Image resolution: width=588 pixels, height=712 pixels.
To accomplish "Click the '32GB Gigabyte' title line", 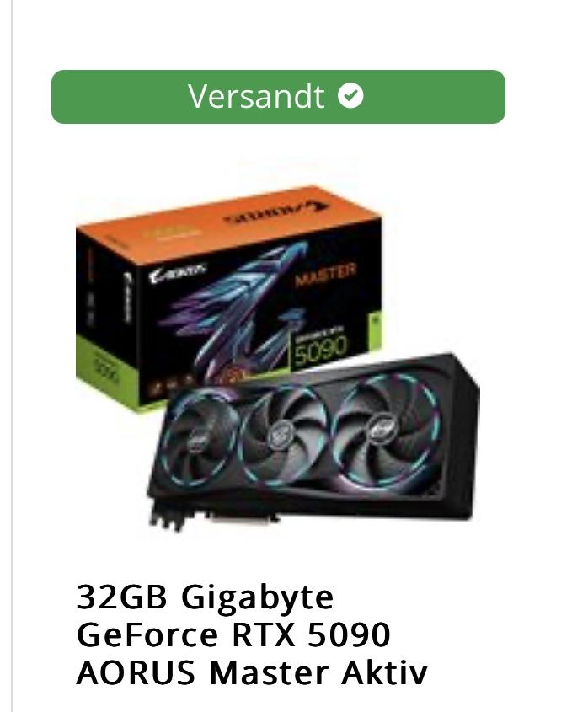I will coord(206,597).
